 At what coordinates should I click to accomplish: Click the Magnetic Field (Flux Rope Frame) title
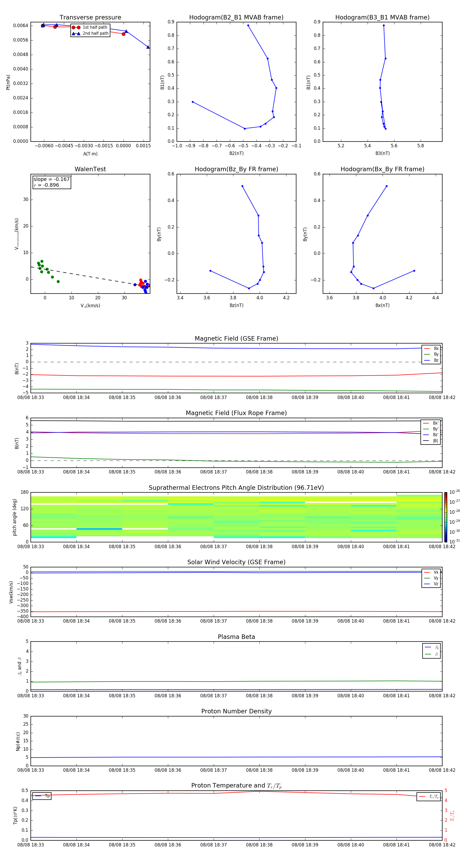(x=236, y=413)
